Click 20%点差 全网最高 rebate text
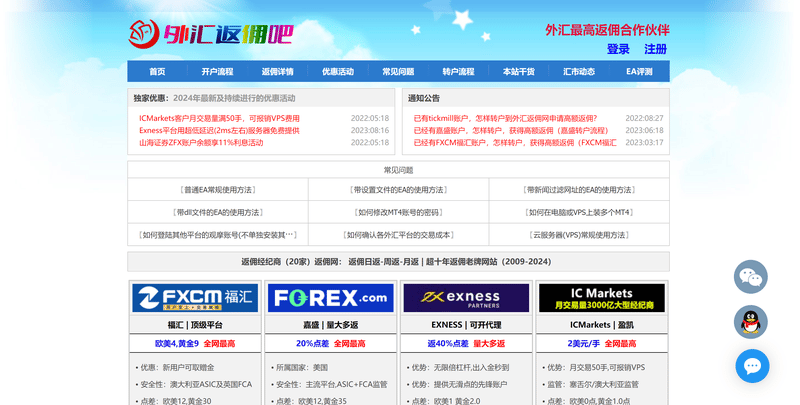 coord(331,344)
